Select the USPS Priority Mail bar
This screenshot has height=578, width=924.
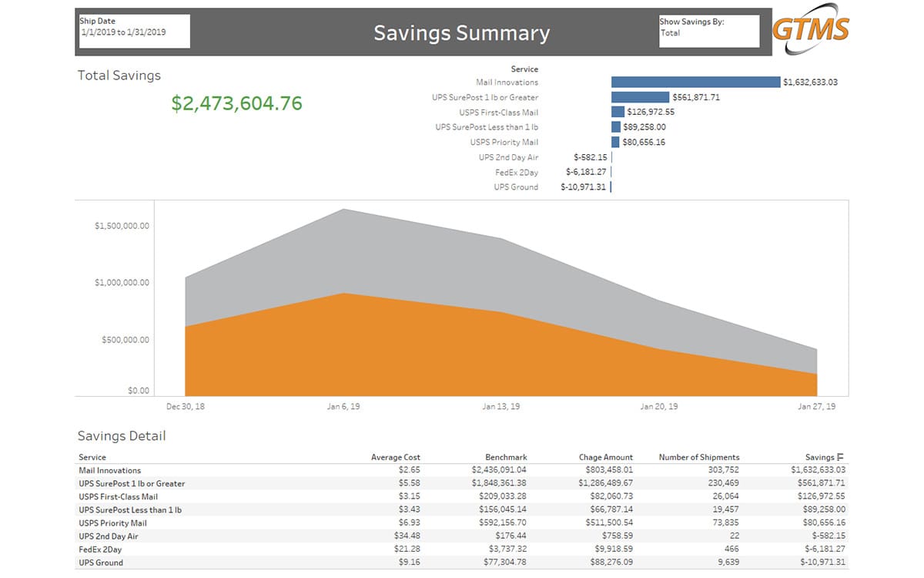[x=615, y=142]
